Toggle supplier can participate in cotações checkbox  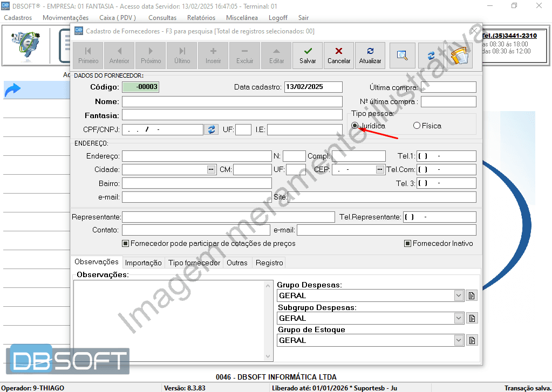click(x=126, y=244)
